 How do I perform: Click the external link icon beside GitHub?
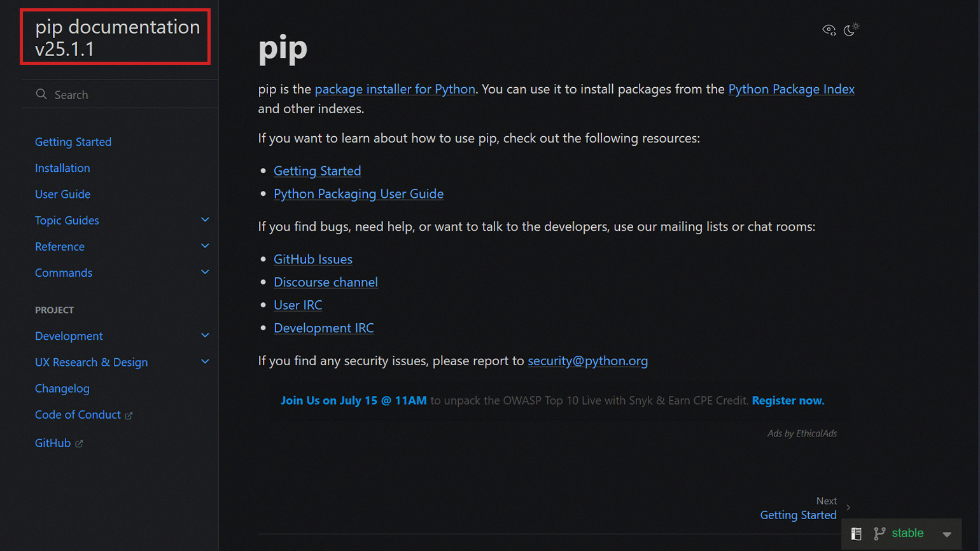[x=79, y=444]
